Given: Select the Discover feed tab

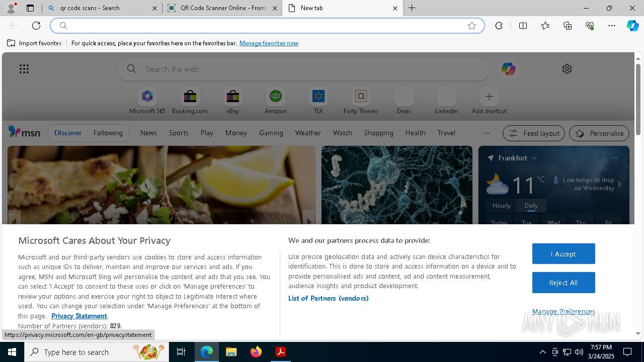Looking at the screenshot, I should pos(68,133).
